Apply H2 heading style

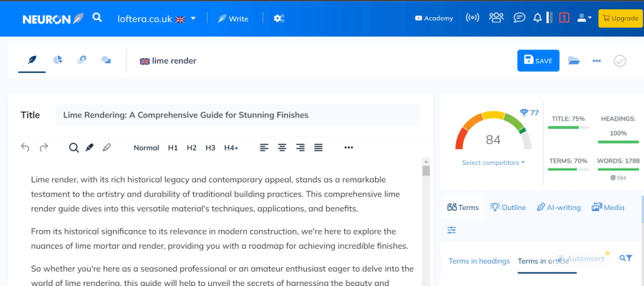[x=191, y=148]
